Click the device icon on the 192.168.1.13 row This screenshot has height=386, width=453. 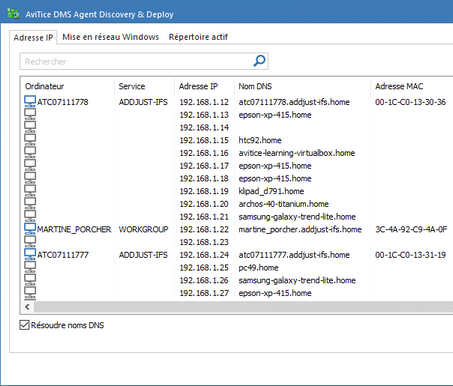tap(30, 114)
